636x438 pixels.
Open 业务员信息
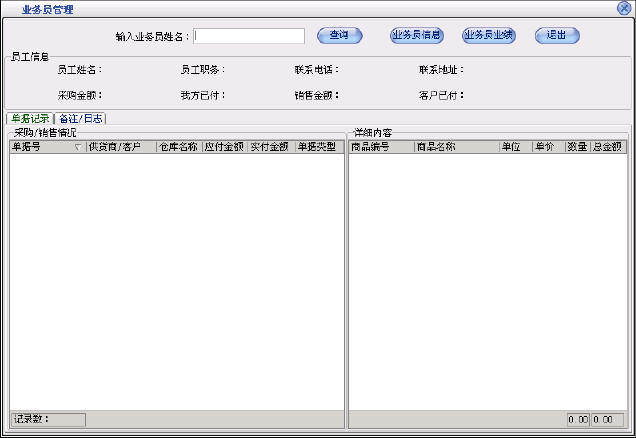pos(416,36)
